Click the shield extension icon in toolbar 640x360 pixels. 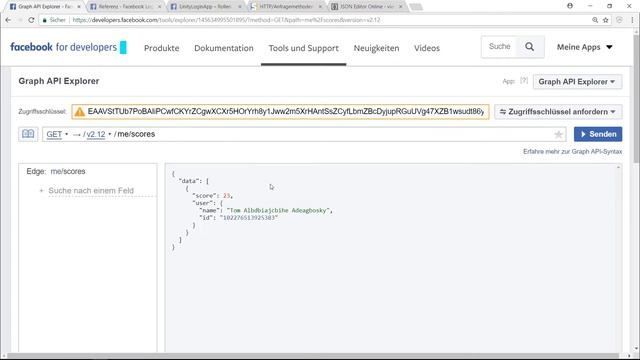point(619,20)
